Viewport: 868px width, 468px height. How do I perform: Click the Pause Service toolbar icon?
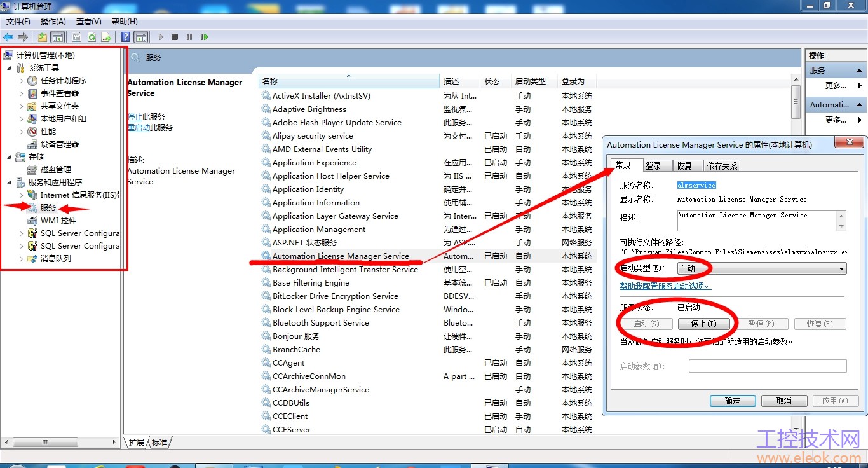click(189, 37)
